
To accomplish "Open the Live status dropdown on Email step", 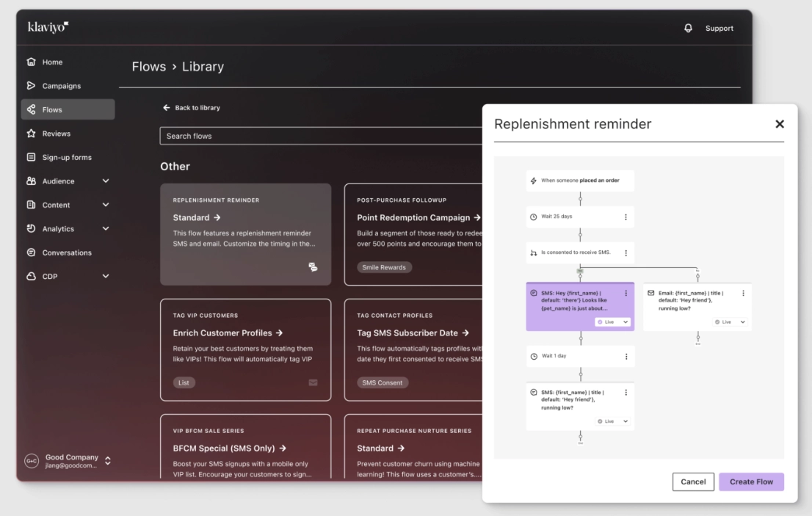I will (730, 322).
